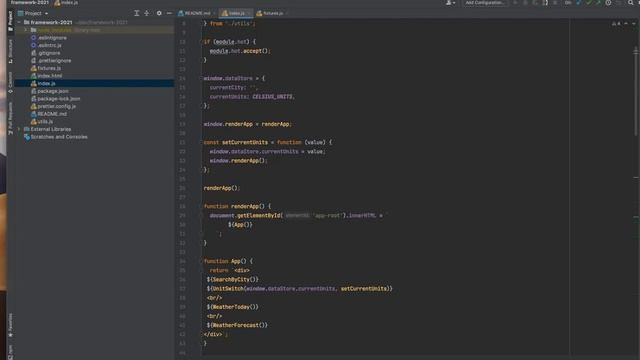The height and width of the screenshot is (360, 640).
Task: Open the Pull Requests tool window
Action: coord(10,118)
